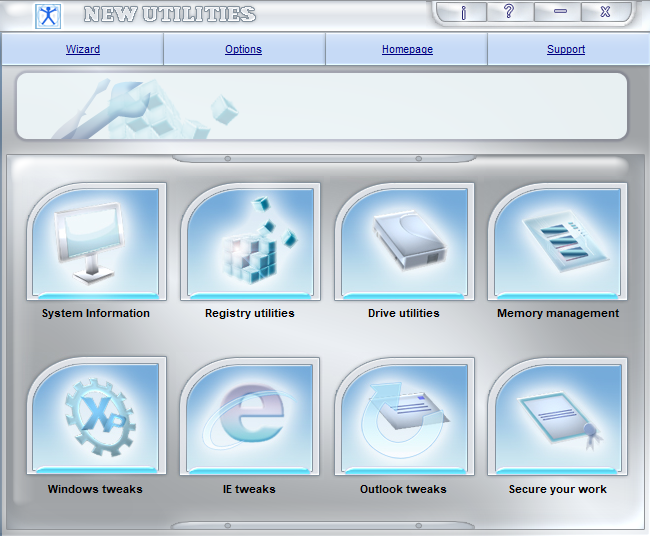650x536 pixels.
Task: Close the New Utilities window
Action: pos(606,12)
